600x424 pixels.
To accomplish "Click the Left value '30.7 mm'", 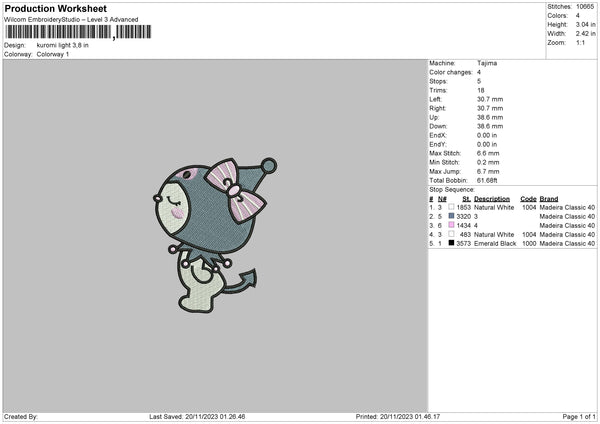I will pyautogui.click(x=490, y=99).
